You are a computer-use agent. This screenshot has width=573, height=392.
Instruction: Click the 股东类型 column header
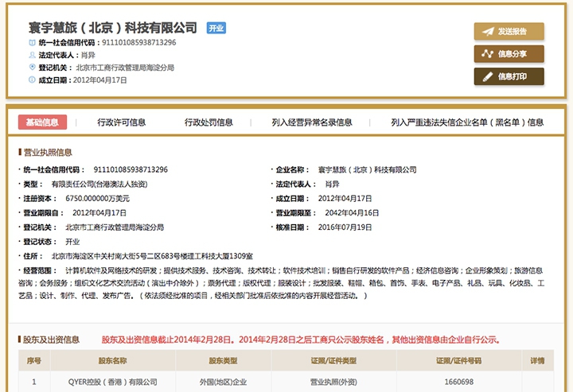pyautogui.click(x=224, y=361)
